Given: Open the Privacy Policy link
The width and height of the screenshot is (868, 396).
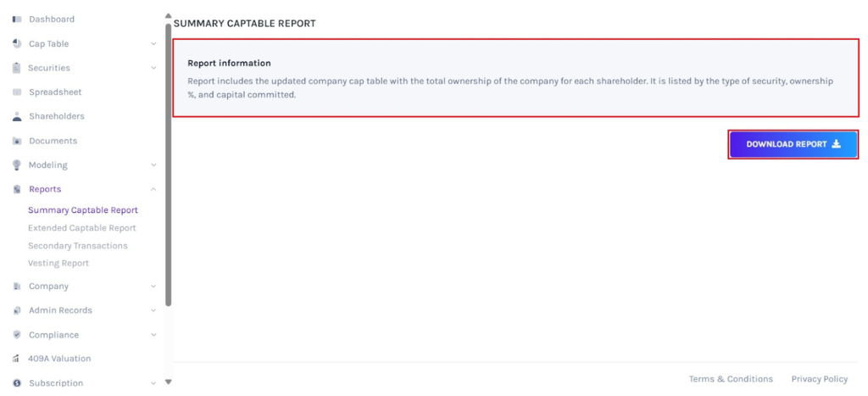Looking at the screenshot, I should pyautogui.click(x=819, y=379).
